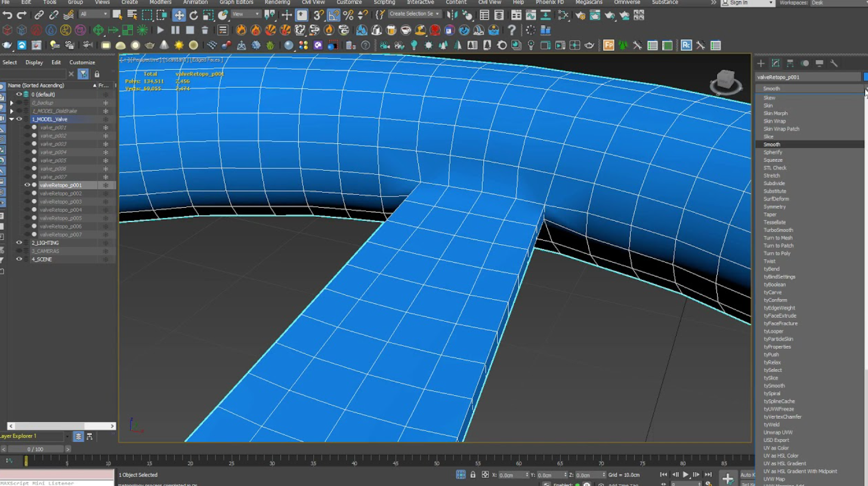Enable Auto Key mode
This screenshot has height=486, width=868.
coord(749,474)
